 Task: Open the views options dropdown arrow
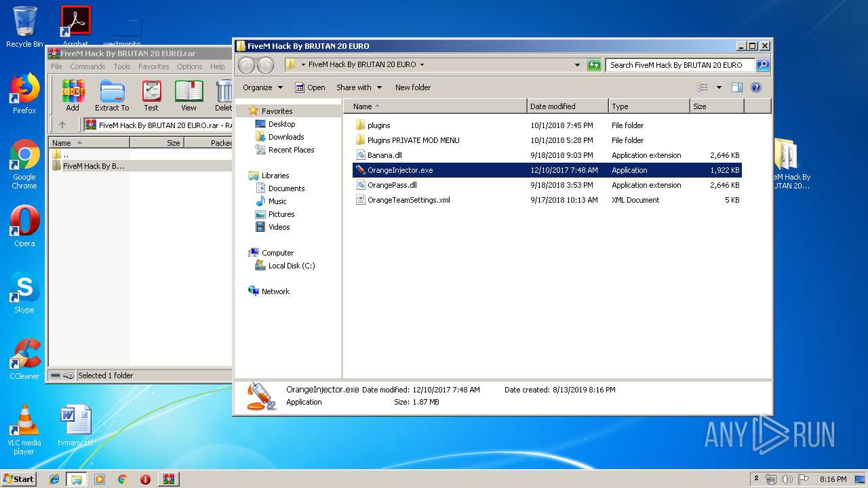pos(719,87)
